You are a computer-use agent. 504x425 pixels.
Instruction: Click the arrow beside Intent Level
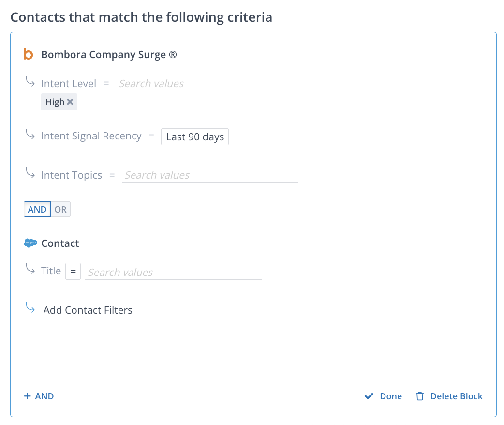(x=30, y=82)
